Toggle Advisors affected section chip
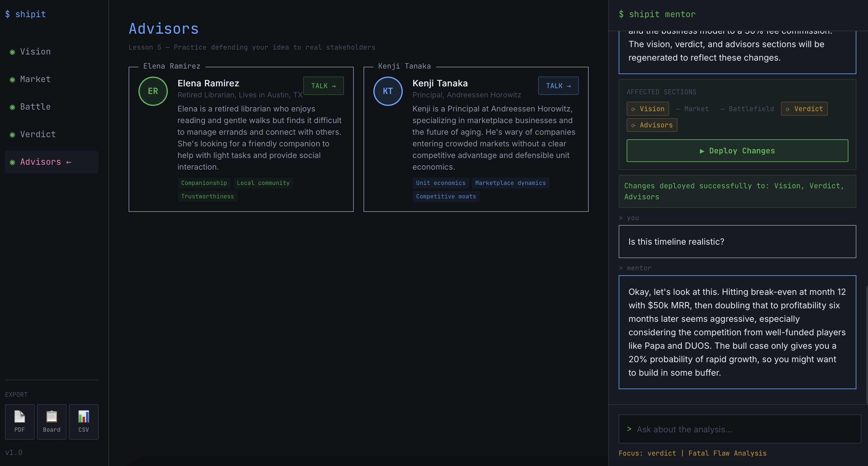Viewport: 868px width, 466px height. pyautogui.click(x=652, y=125)
